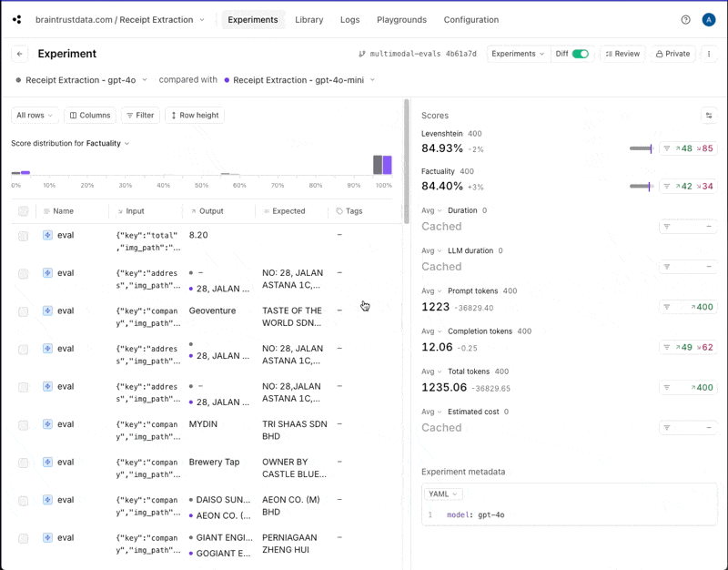Switch to the Logs tab
The image size is (728, 570).
pyautogui.click(x=349, y=19)
